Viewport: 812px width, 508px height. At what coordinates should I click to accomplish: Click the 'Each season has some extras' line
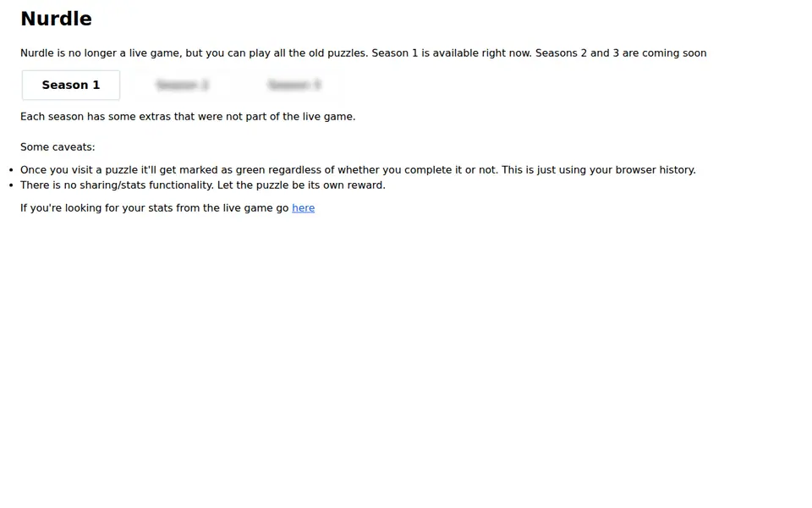click(188, 117)
